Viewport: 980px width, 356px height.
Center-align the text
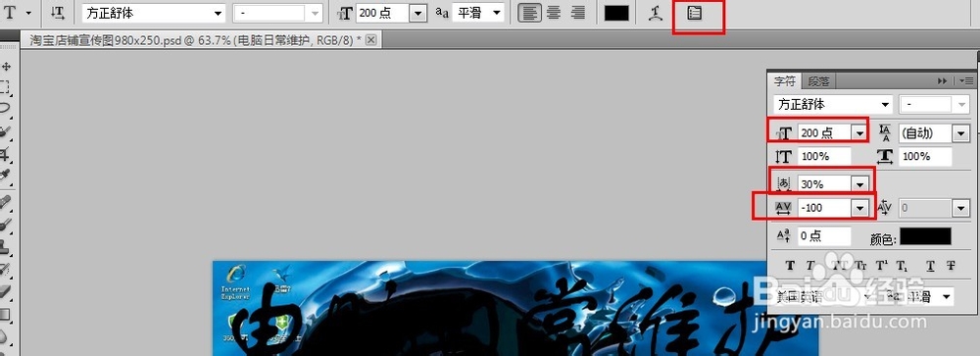(553, 13)
